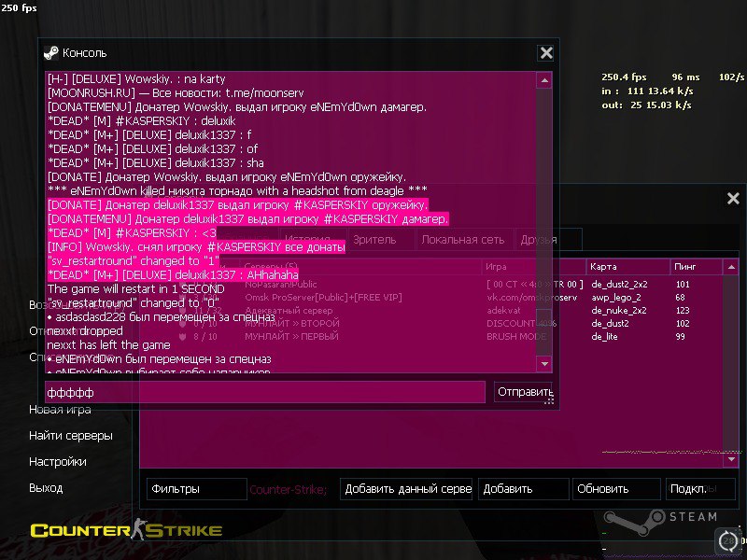This screenshot has height=560, width=747.
Task: Close the server browser window behind the console
Action: pos(733,198)
